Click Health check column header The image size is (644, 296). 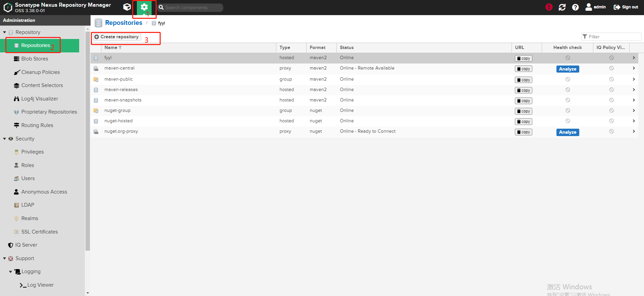[x=568, y=48]
